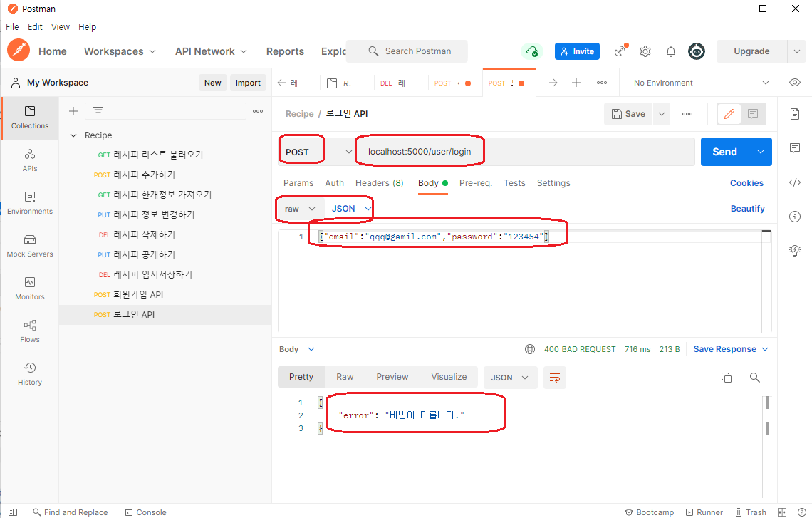812x518 pixels.
Task: Click the Search Postman box
Action: click(407, 51)
